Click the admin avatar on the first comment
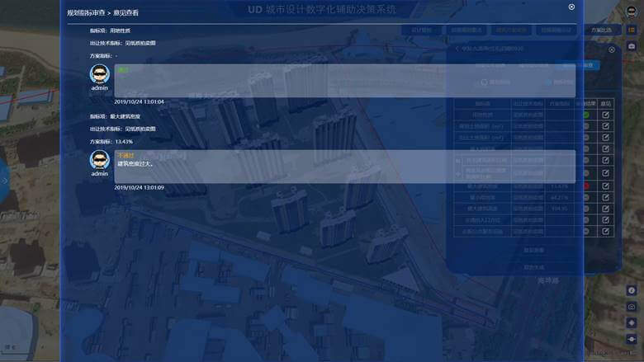Screen dimensions: 644x362 [99, 74]
